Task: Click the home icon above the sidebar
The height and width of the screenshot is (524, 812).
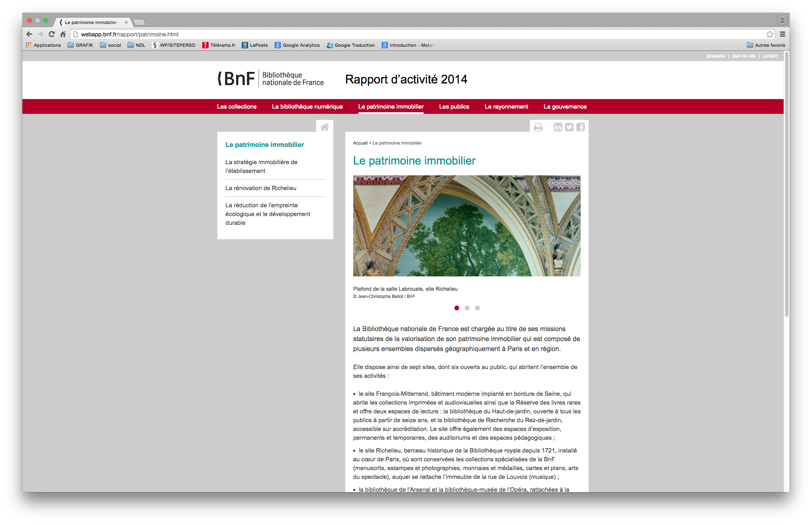Action: click(324, 127)
